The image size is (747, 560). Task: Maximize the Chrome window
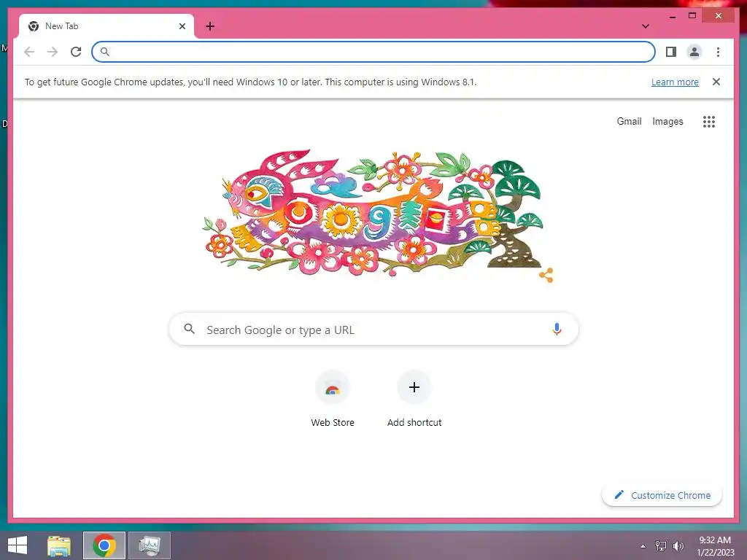[692, 16]
